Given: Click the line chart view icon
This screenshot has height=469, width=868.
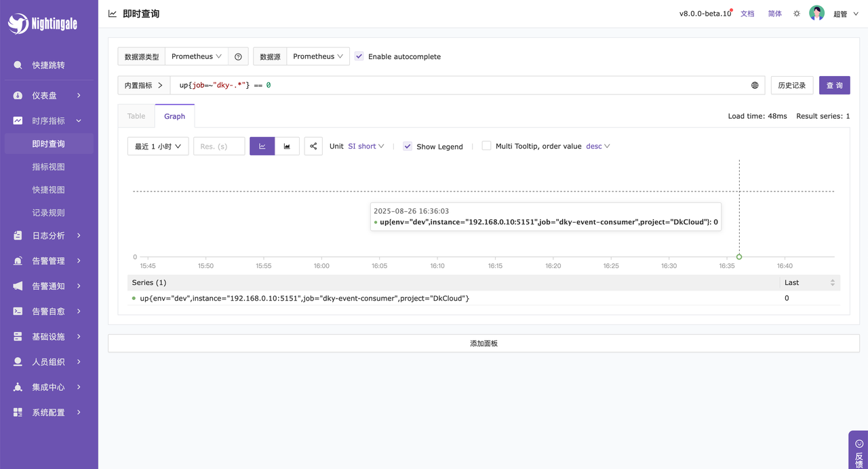Looking at the screenshot, I should click(262, 146).
